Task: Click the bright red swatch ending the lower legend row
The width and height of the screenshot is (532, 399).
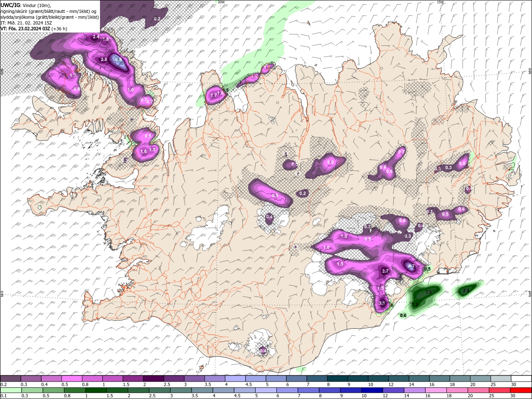Action: click(521, 390)
